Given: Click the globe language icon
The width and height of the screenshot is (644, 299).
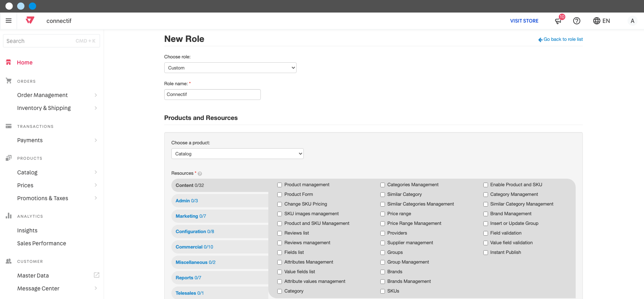Looking at the screenshot, I should pyautogui.click(x=597, y=21).
